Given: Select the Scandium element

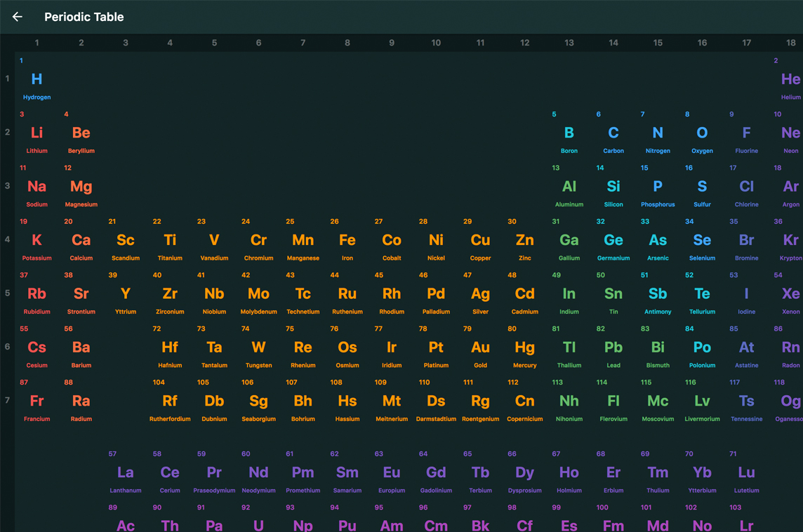Looking at the screenshot, I should click(126, 240).
